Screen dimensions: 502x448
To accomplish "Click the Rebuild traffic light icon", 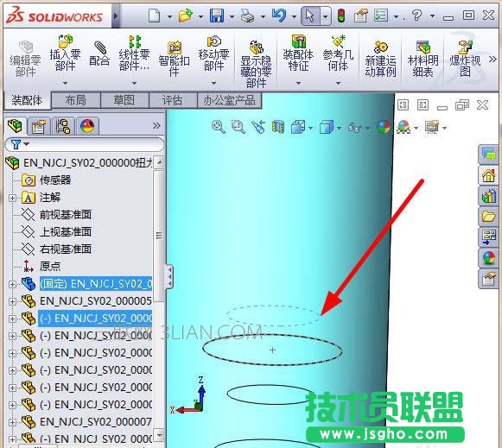I will coord(341,16).
